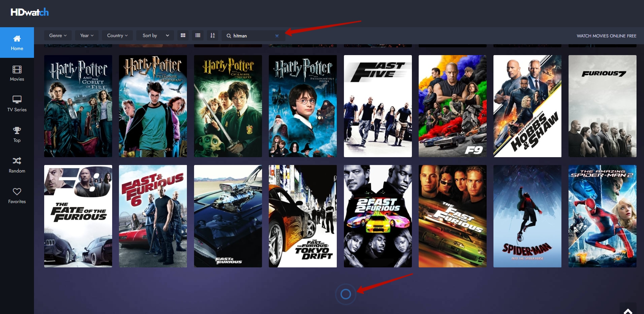
Task: Expand the Year filter dropdown
Action: (87, 35)
